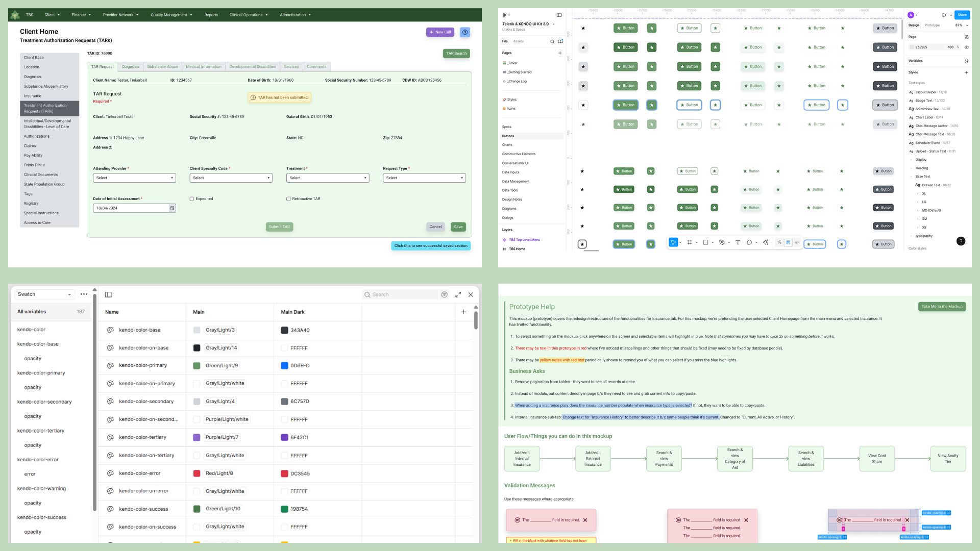Open the Actions sparkle tool
This screenshot has height=551, width=980.
[766, 242]
